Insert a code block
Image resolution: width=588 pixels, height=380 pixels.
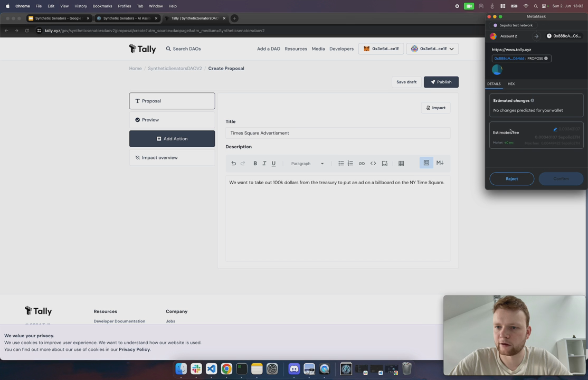pyautogui.click(x=373, y=163)
